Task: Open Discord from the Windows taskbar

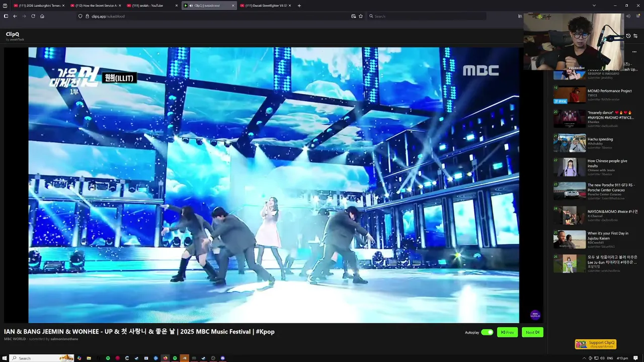Action: pyautogui.click(x=223, y=358)
